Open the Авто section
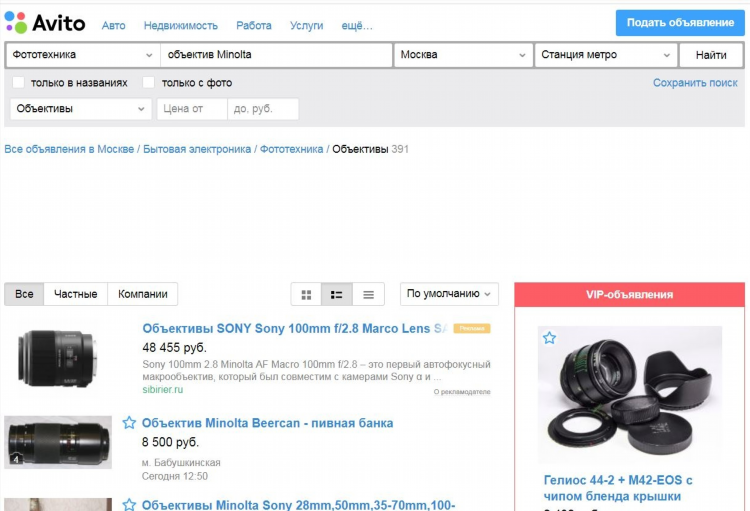750x511 pixels. [x=113, y=25]
